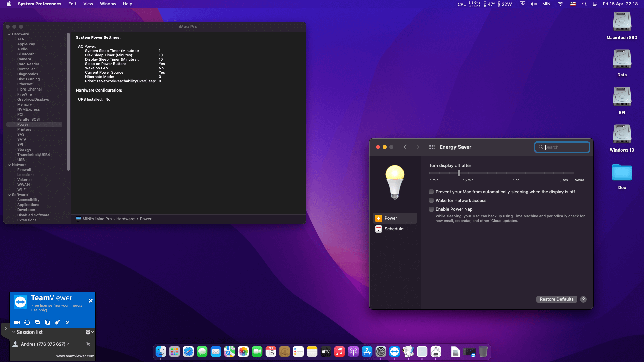Open the Session list gear dropdown
This screenshot has height=362, width=644.
pyautogui.click(x=89, y=332)
